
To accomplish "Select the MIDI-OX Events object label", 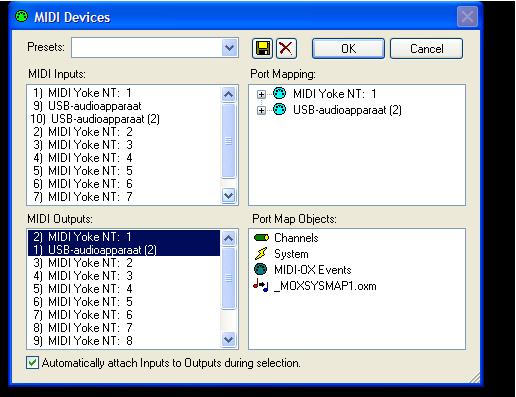I will click(x=313, y=269).
